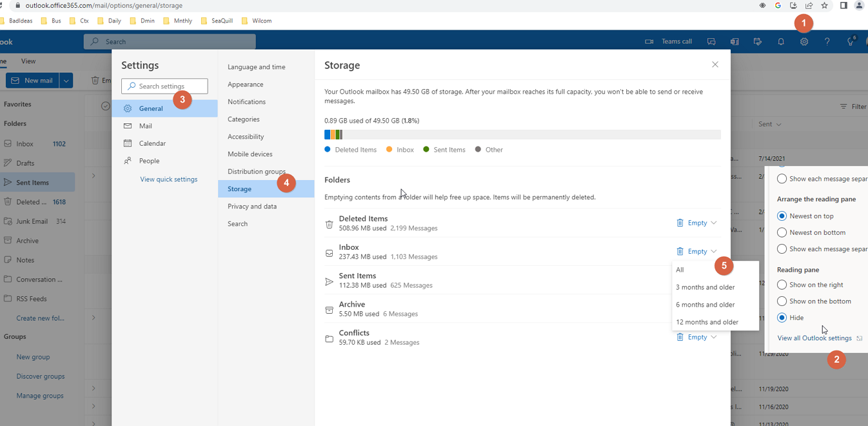This screenshot has width=868, height=426.
Task: Open the Drafts folder in sidebar
Action: point(37,163)
